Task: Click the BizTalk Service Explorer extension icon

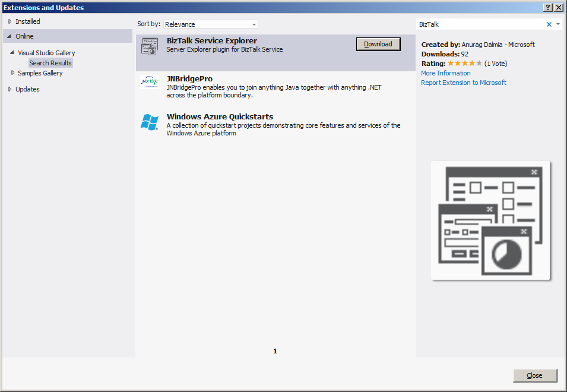Action: tap(150, 47)
